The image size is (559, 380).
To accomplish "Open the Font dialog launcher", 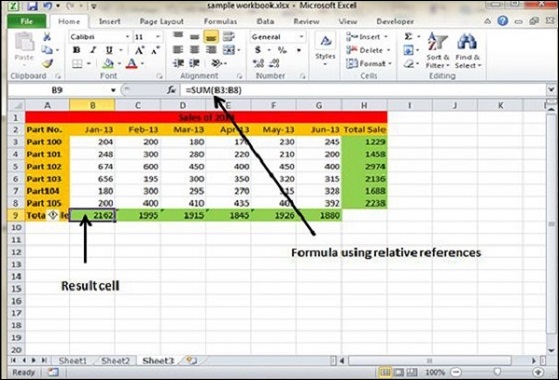I will 159,76.
